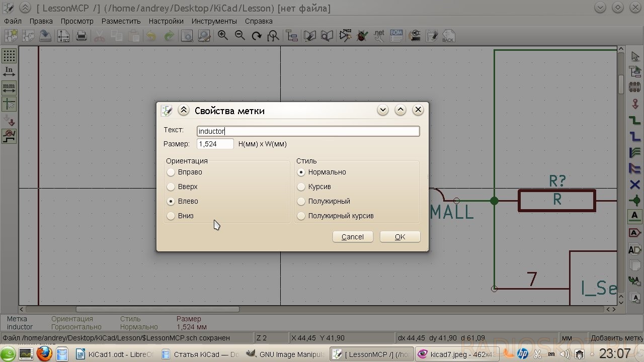
Task: Switch units to inches
Action: point(9,72)
